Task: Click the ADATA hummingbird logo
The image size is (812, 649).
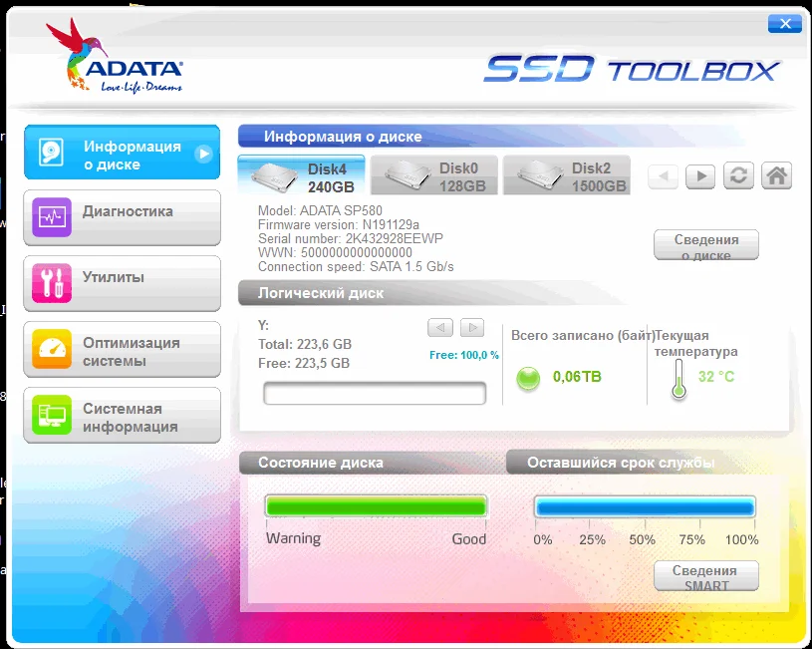Action: 114,56
